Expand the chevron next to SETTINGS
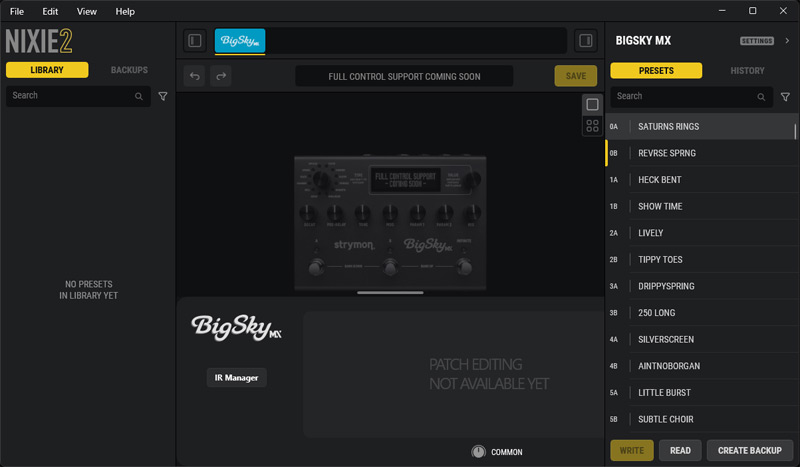800x467 pixels. [787, 41]
